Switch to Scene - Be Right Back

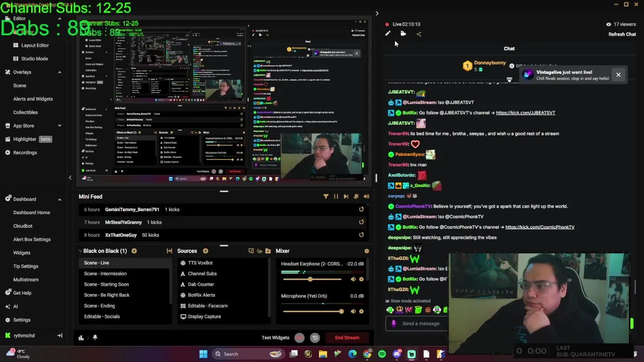click(x=125, y=295)
